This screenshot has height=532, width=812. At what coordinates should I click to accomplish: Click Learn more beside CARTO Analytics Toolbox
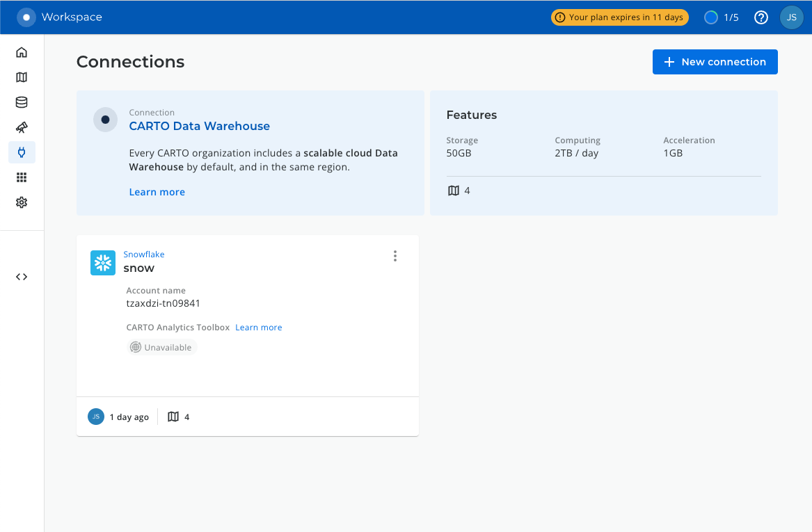coord(258,328)
